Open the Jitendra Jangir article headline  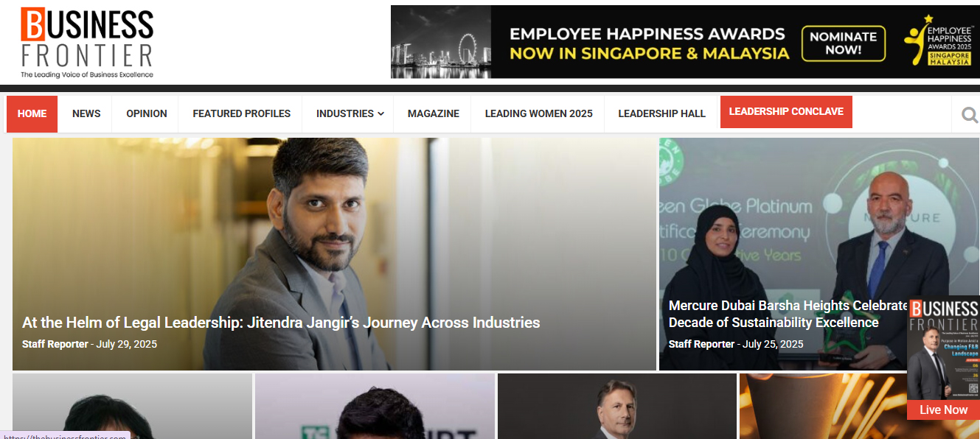(x=281, y=323)
